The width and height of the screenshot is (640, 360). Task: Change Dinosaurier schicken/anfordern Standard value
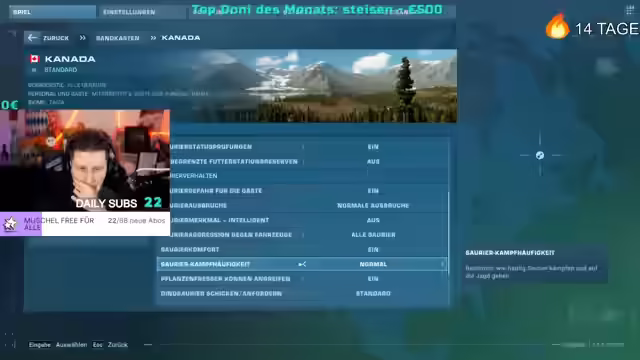click(373, 293)
